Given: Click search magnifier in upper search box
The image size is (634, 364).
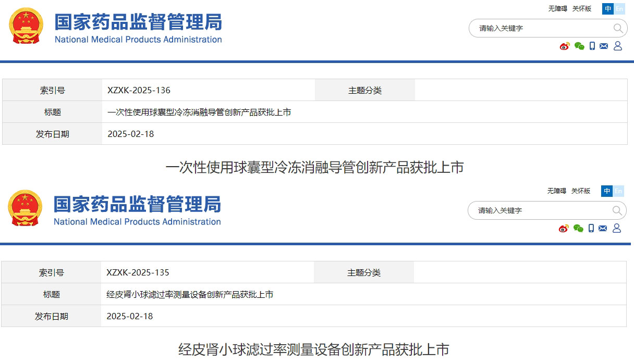Looking at the screenshot, I should [x=618, y=28].
